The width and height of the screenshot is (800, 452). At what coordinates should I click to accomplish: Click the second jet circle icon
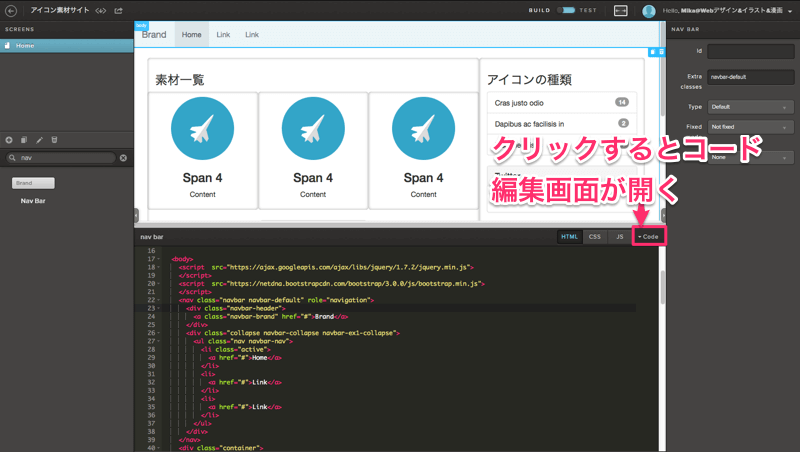click(x=313, y=129)
